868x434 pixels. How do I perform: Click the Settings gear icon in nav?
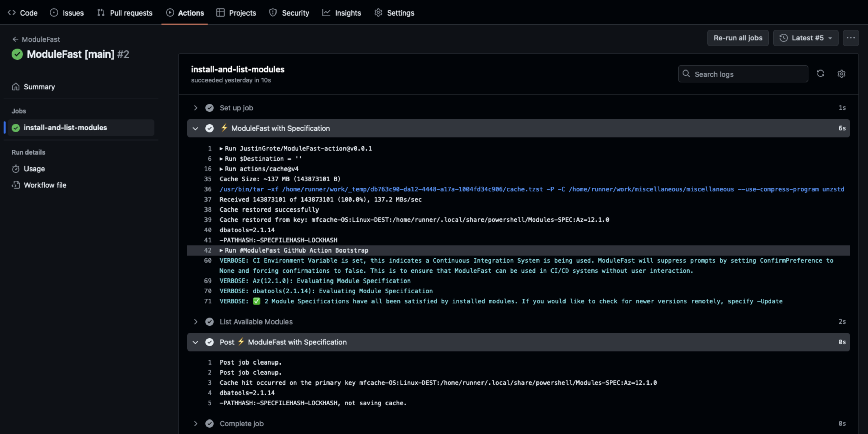tap(378, 13)
